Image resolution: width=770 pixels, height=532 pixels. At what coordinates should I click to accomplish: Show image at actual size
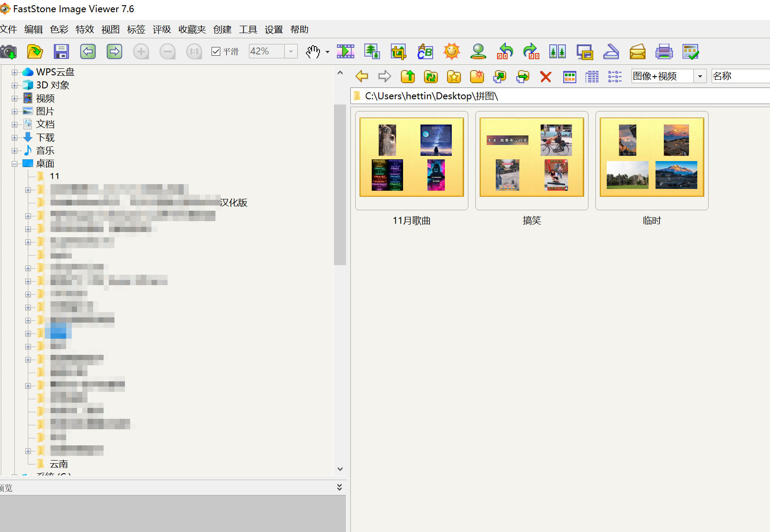click(x=194, y=52)
